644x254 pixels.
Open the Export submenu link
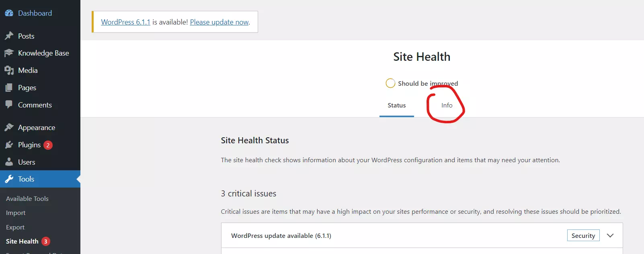pyautogui.click(x=15, y=227)
